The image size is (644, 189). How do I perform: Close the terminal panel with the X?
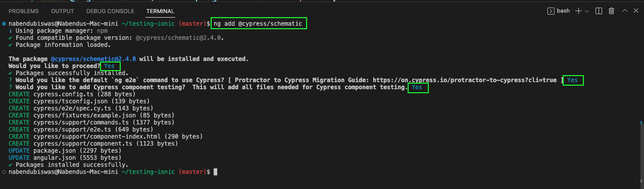(635, 11)
